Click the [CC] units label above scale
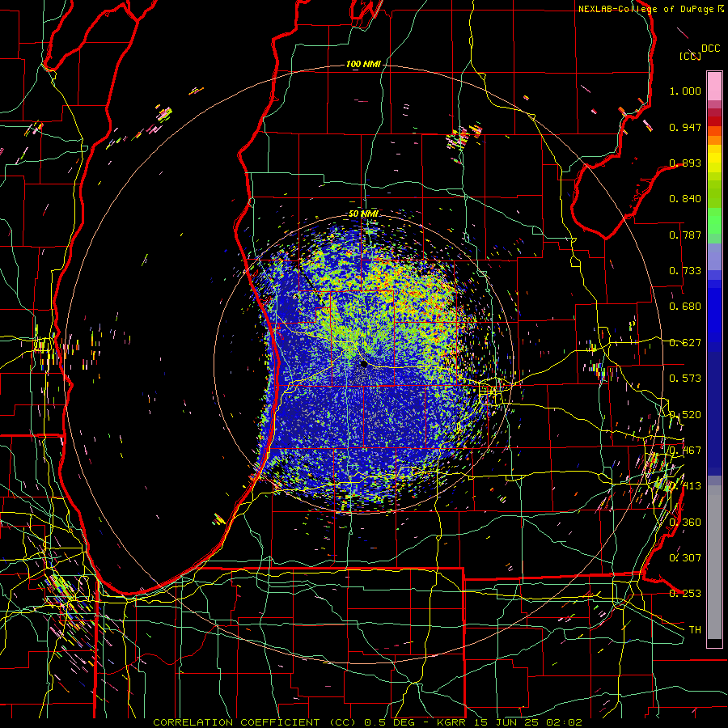 (x=690, y=56)
